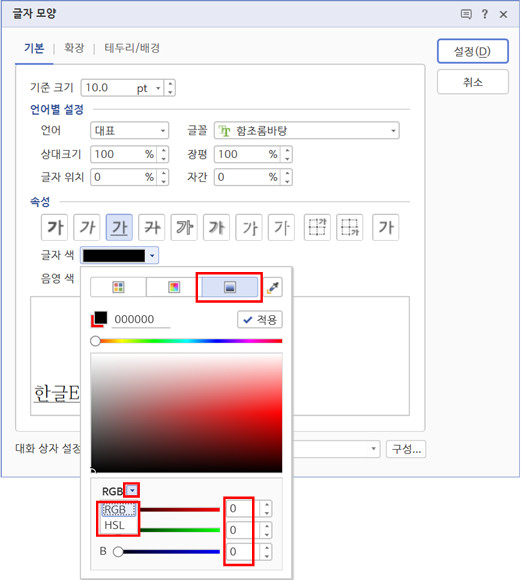Select the shadow 가 attribute icon

(x=216, y=227)
